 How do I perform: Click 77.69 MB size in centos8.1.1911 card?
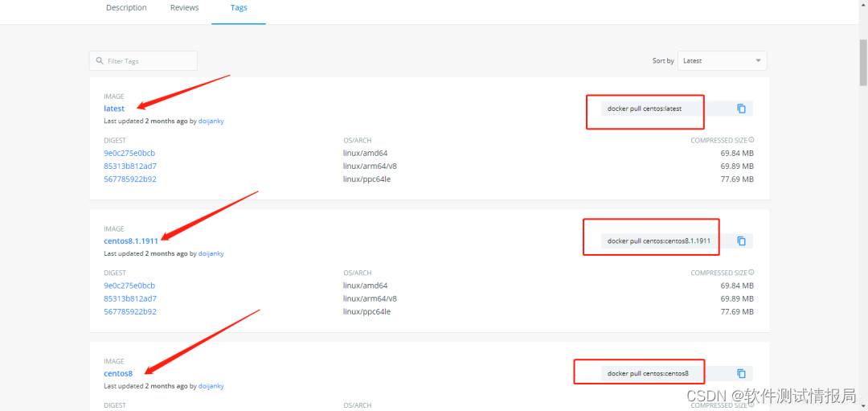737,311
